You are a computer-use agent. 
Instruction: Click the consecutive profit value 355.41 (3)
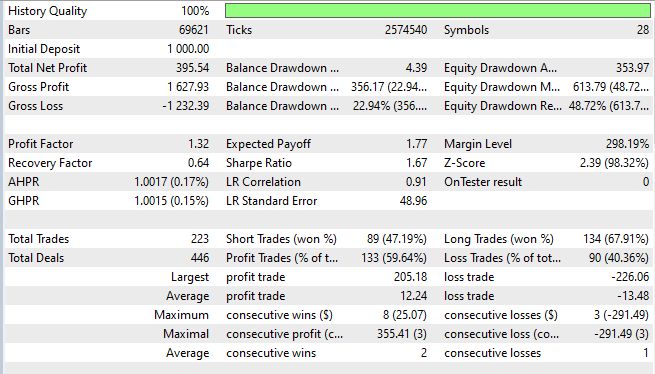pyautogui.click(x=402, y=334)
